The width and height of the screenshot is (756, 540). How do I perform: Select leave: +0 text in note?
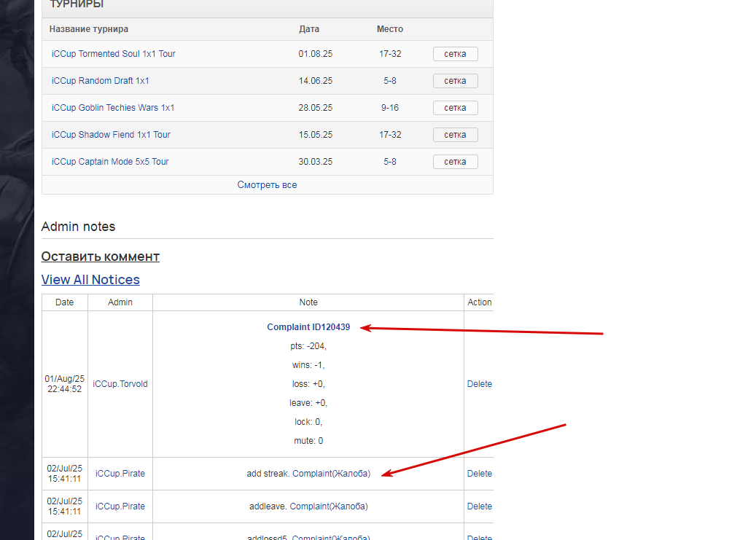tap(308, 402)
